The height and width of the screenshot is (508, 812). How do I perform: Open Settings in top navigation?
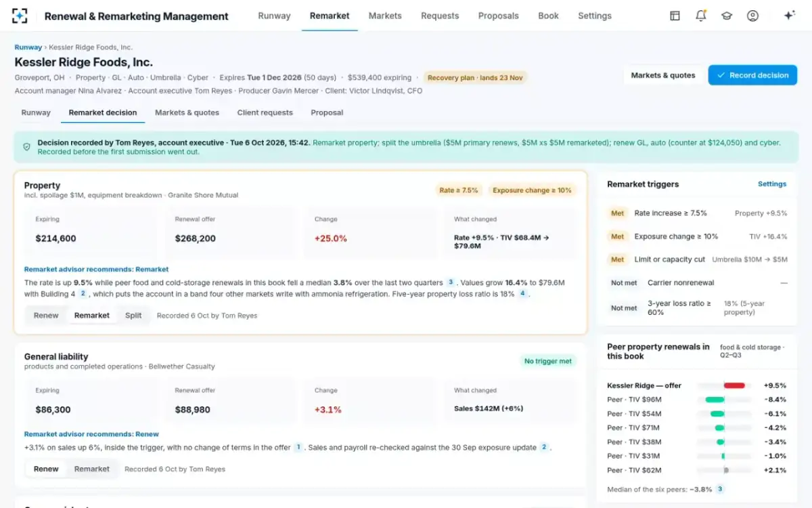(x=595, y=16)
